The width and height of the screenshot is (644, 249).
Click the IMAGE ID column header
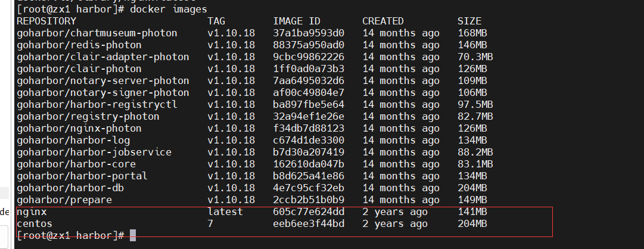click(297, 21)
